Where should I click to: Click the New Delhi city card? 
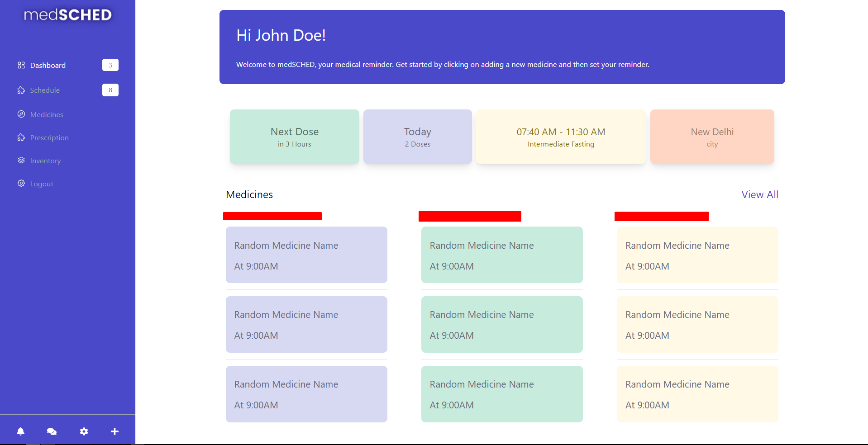[712, 137]
